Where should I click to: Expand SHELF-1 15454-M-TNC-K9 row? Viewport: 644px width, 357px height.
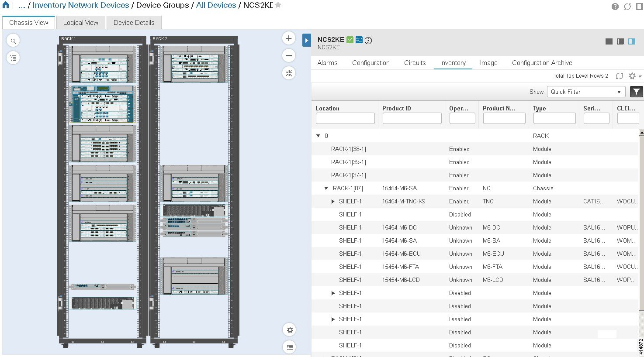pos(333,202)
